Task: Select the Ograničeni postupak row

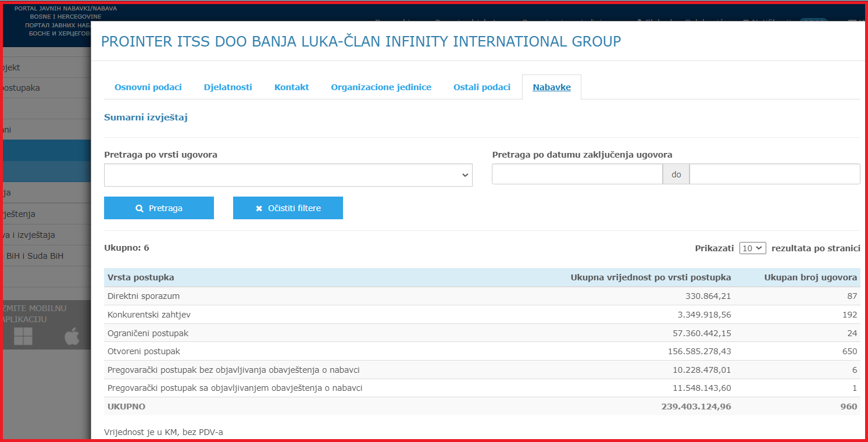Action: 482,333
